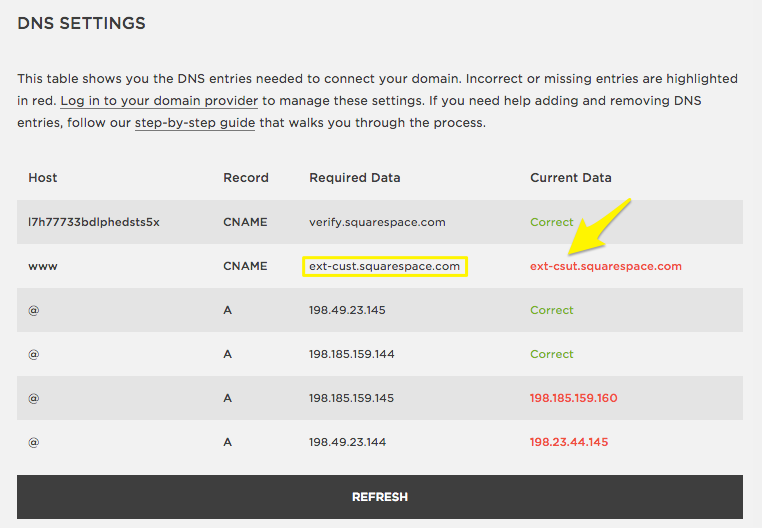The height and width of the screenshot is (528, 762).
Task: Select required IP 198.185.159.144
Action: [x=351, y=354]
